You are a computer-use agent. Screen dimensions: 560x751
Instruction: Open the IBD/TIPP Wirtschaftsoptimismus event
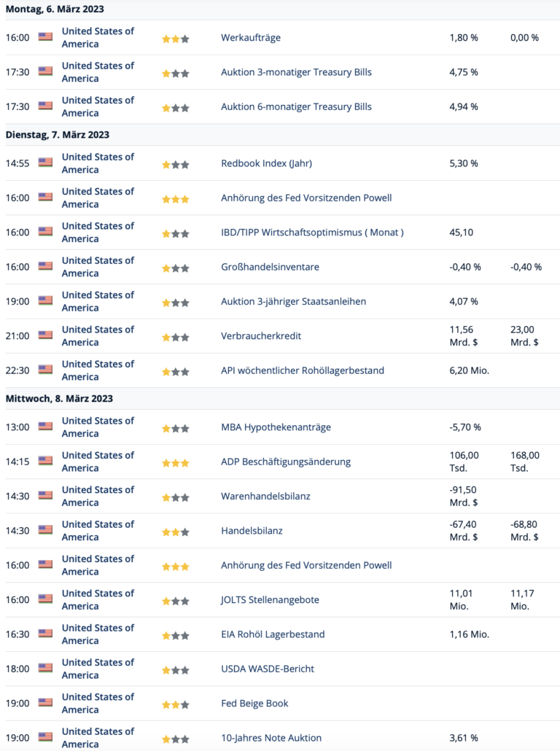(312, 233)
